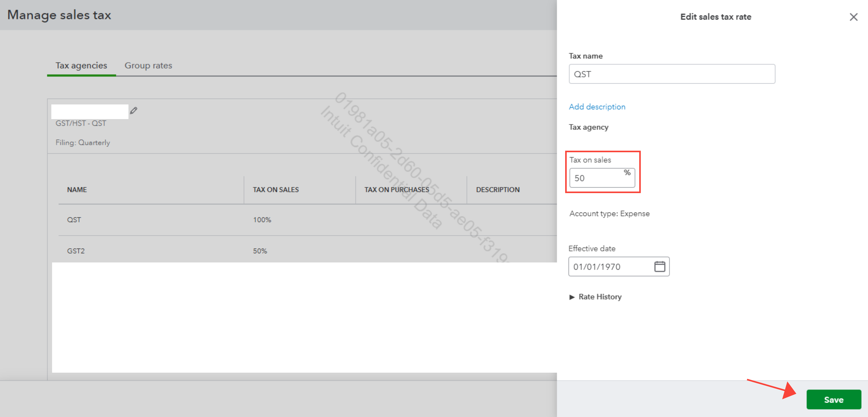
Task: Click the DESCRIPTION column header
Action: (497, 189)
